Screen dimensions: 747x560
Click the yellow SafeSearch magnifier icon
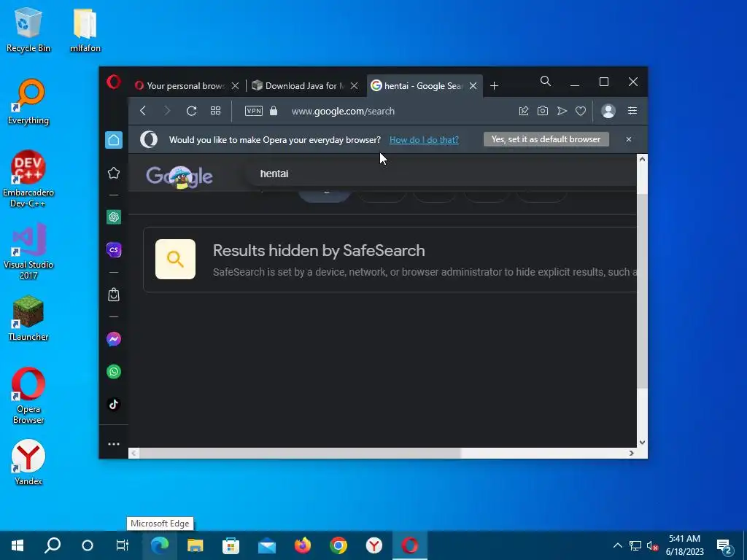tap(175, 259)
